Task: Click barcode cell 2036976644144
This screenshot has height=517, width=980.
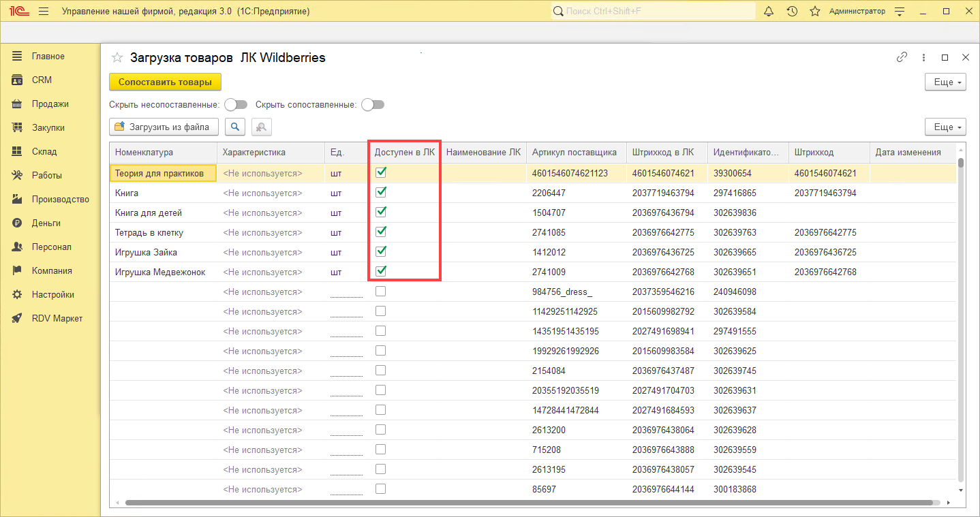Action: click(x=667, y=489)
